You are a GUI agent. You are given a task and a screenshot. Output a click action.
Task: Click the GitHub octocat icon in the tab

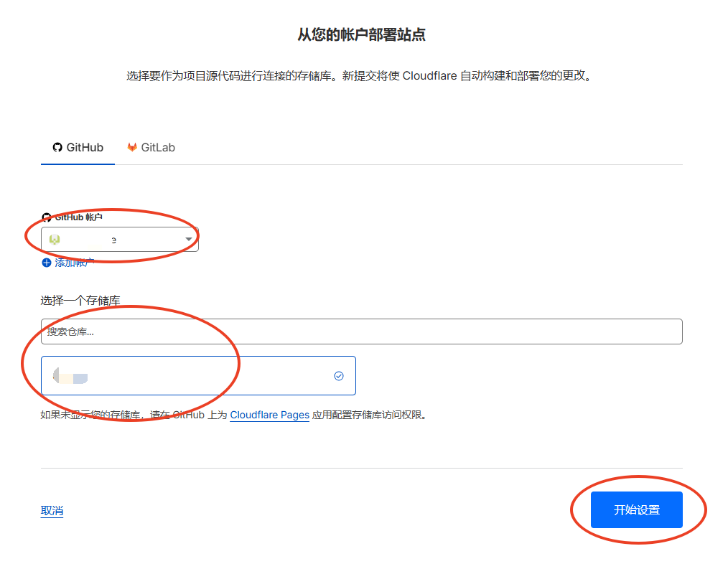57,147
